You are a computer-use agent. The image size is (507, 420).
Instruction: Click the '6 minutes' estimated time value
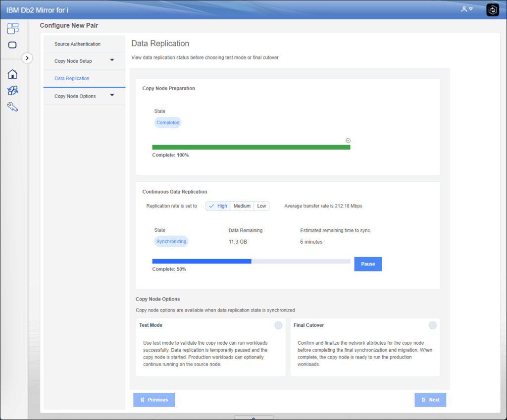(311, 242)
